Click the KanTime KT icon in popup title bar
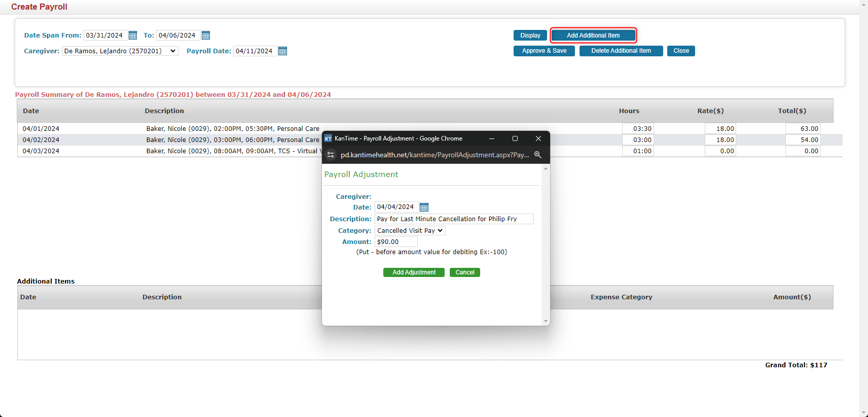Viewport: 868px width, 417px height. coord(328,138)
